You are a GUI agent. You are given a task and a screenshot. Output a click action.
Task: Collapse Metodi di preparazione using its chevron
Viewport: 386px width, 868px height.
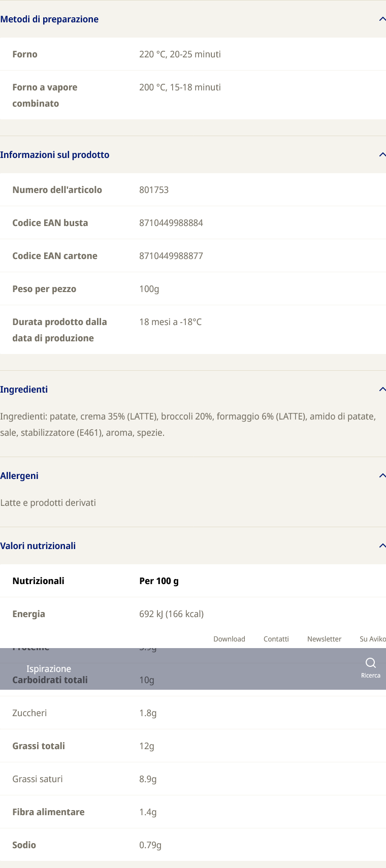[382, 19]
